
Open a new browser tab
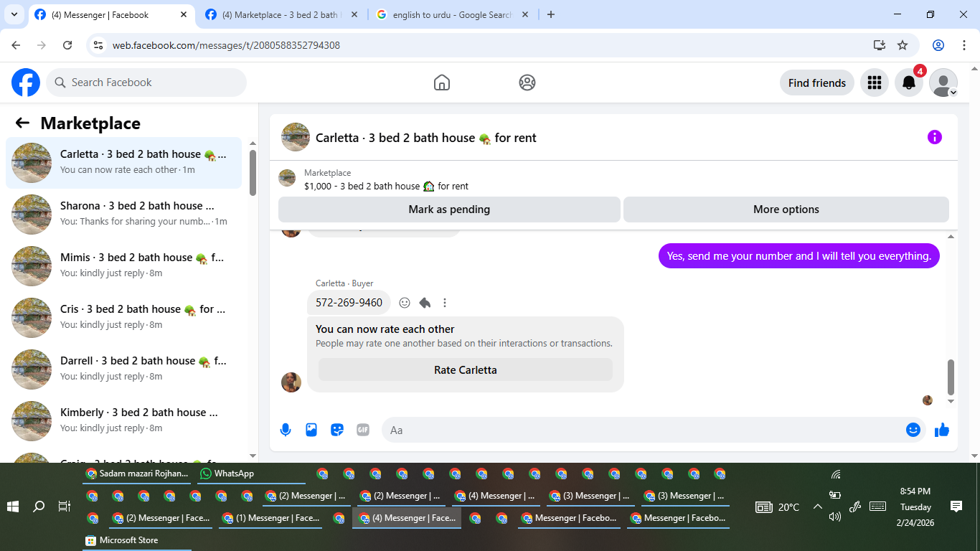pyautogui.click(x=551, y=14)
